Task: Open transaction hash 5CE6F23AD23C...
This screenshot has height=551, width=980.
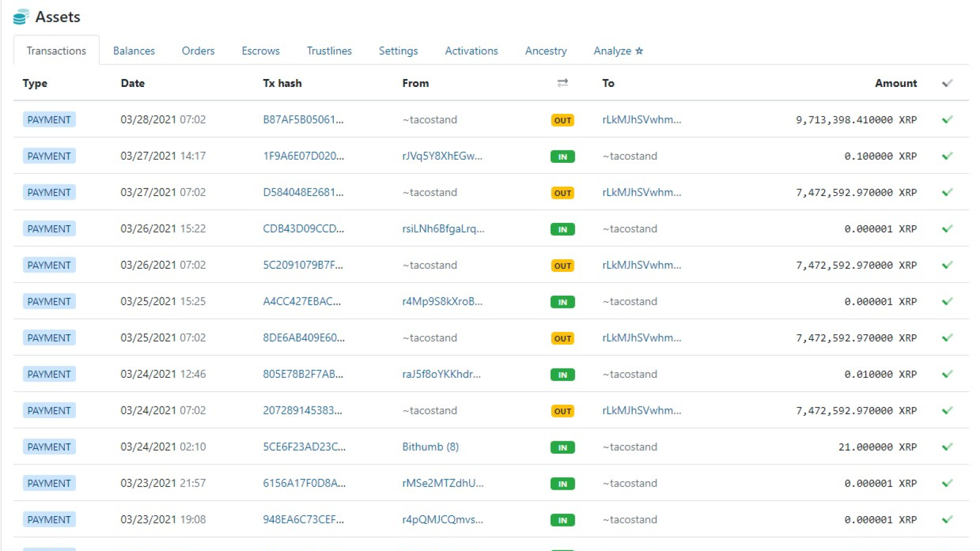Action: pos(304,447)
